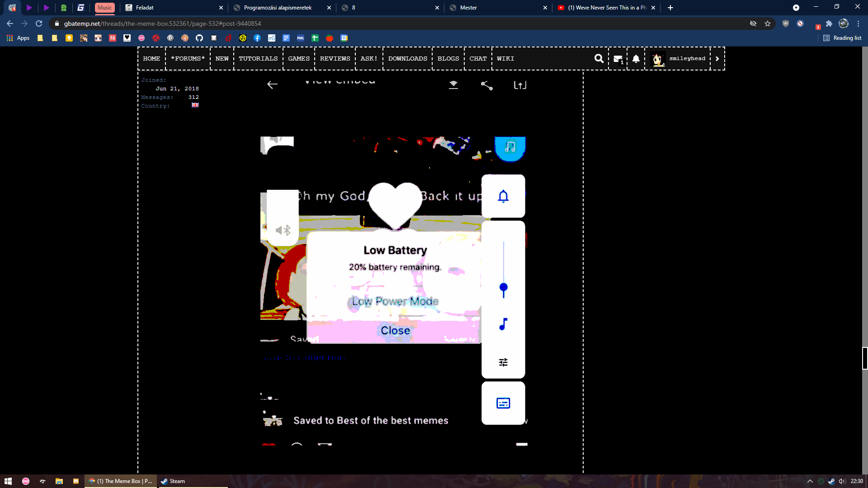The image size is (868, 488).
Task: Click the blue notification bell panel icon
Action: click(503, 196)
